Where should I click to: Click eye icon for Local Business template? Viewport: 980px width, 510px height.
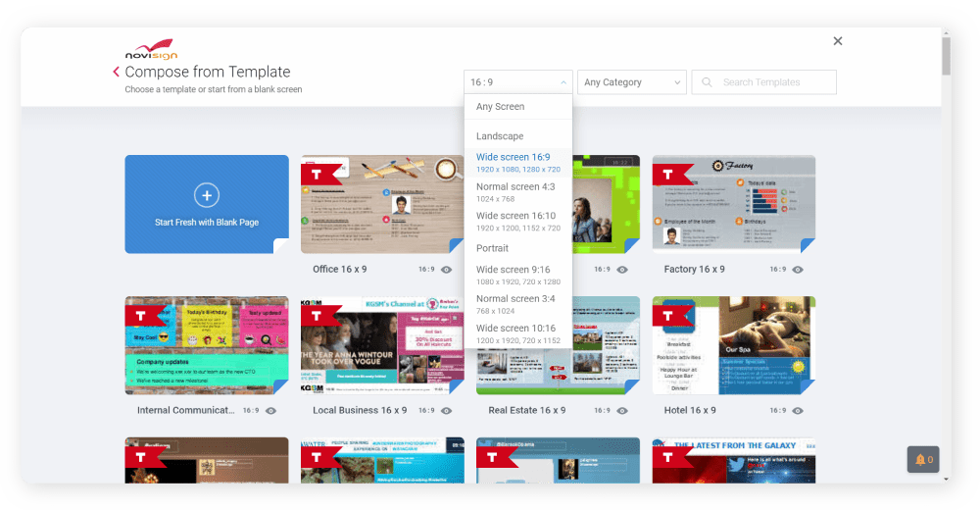click(x=446, y=411)
